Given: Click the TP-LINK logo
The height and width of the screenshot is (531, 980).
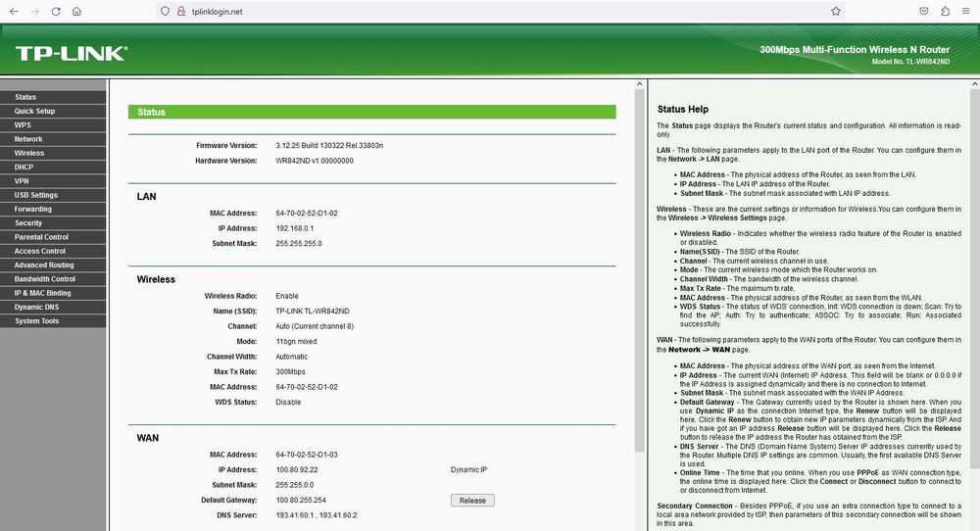Looking at the screenshot, I should [x=72, y=53].
